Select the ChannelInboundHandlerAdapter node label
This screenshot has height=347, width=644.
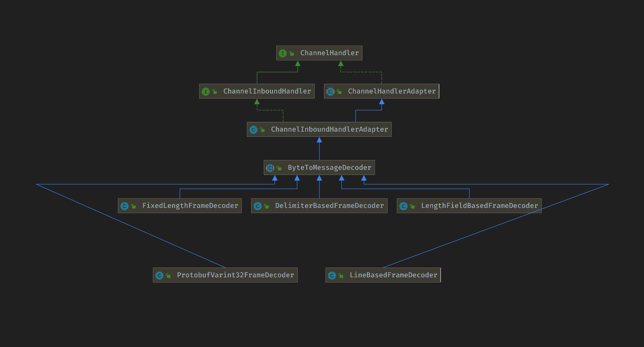pyautogui.click(x=329, y=130)
